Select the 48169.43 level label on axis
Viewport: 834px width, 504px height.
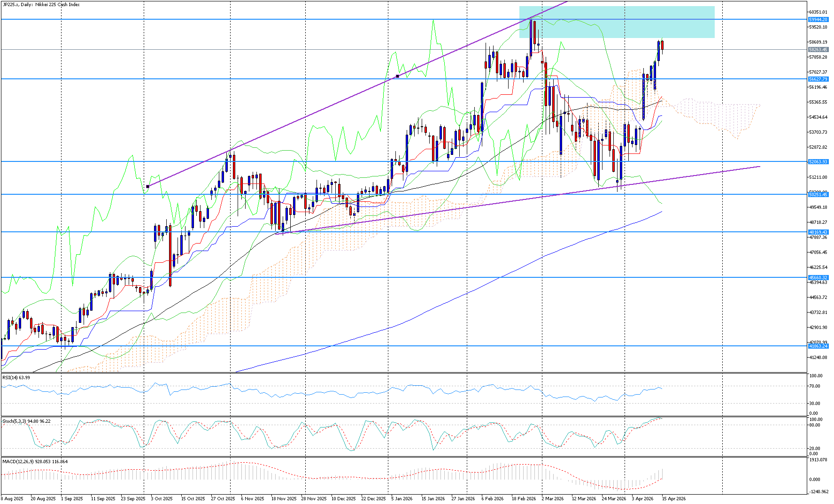pos(818,232)
